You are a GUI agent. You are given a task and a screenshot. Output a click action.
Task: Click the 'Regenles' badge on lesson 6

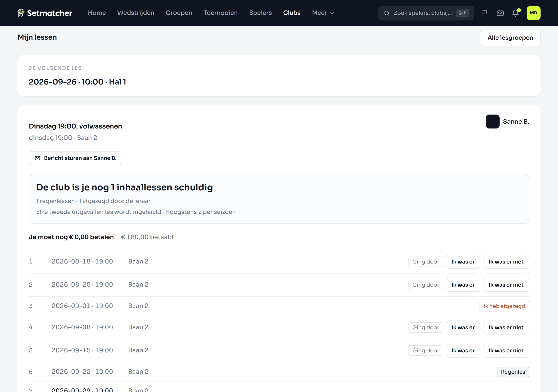513,372
